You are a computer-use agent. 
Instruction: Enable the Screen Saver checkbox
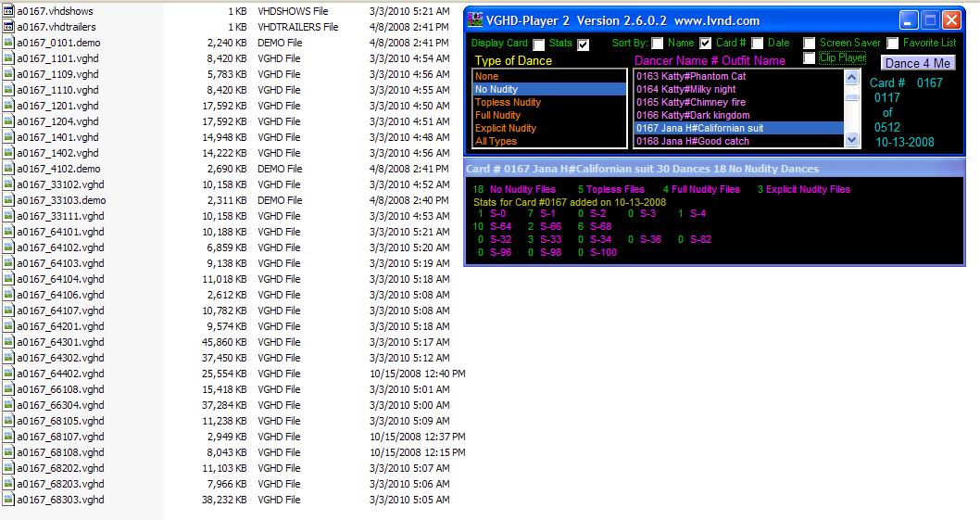[x=810, y=44]
